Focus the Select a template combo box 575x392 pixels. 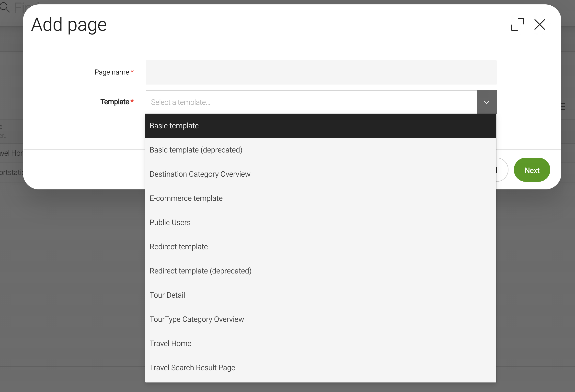(311, 102)
